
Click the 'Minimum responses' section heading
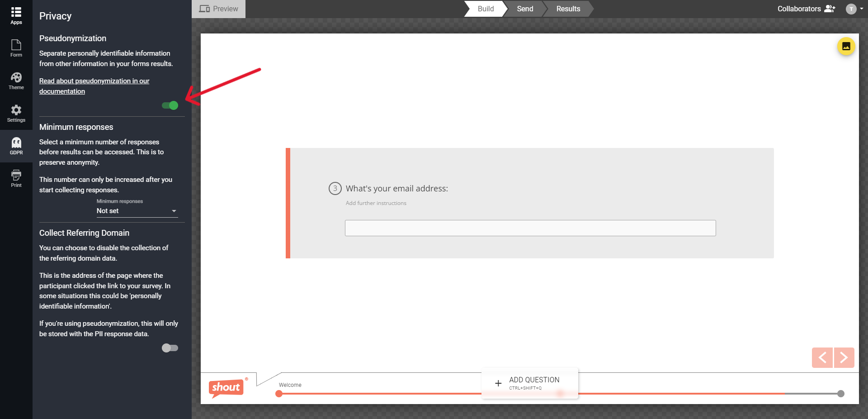pyautogui.click(x=76, y=127)
